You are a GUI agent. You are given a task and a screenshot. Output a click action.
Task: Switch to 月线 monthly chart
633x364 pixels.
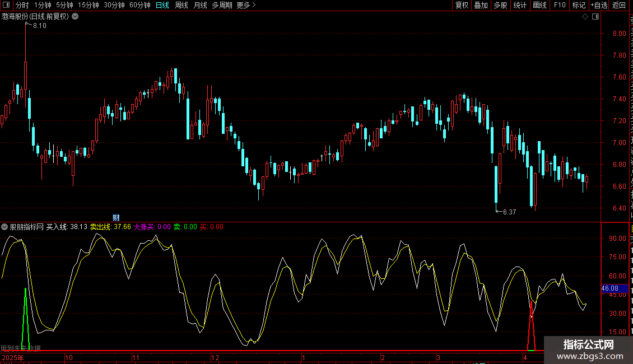click(x=200, y=5)
